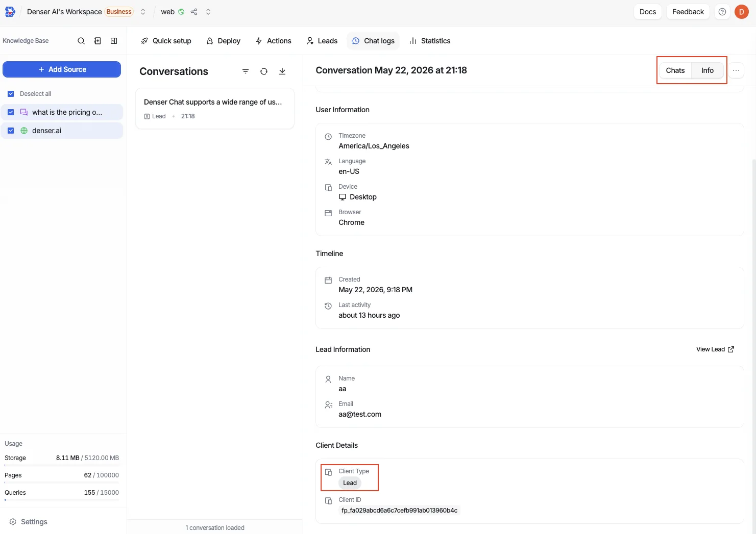
Task: Open the Statistics tab
Action: click(x=430, y=41)
